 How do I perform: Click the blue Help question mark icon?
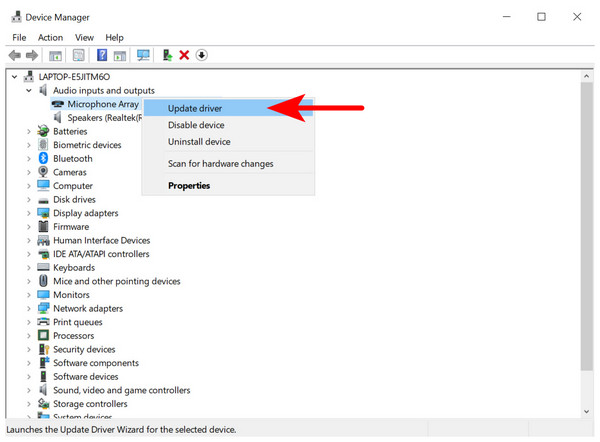click(102, 55)
